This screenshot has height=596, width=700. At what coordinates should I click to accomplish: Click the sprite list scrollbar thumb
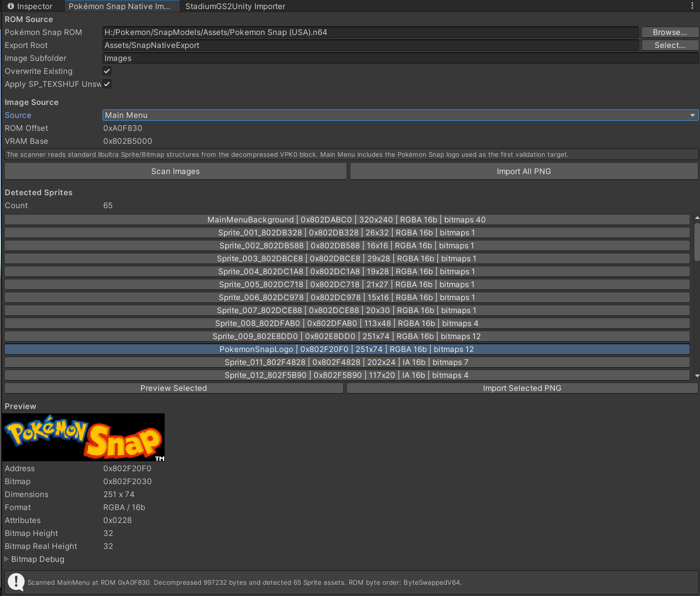[x=697, y=242]
